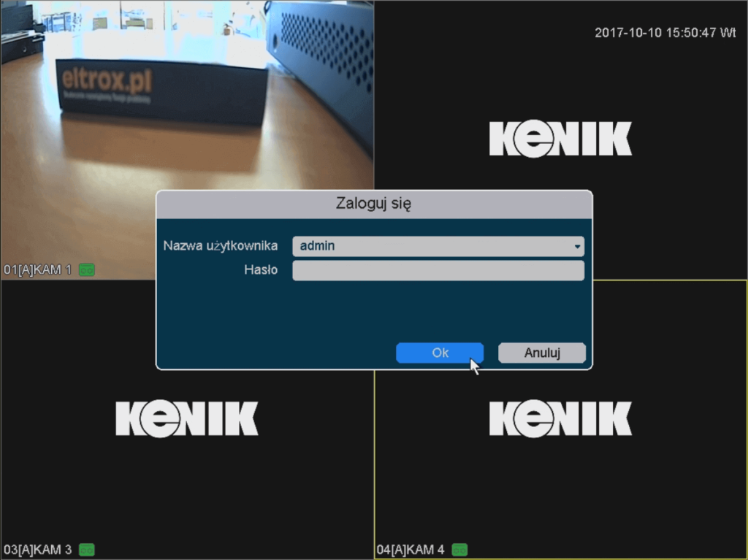Click the eltrox.pl box in the camera feed
748x560 pixels.
(x=161, y=91)
